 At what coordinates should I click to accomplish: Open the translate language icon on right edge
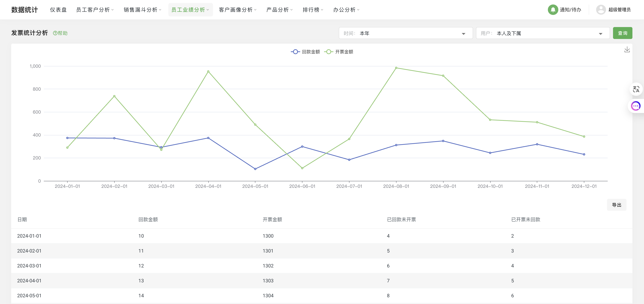636,89
